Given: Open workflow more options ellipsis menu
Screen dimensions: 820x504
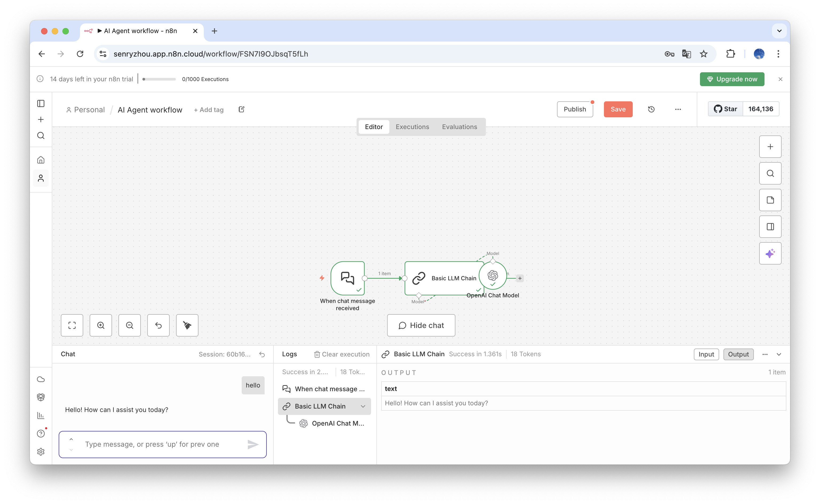Looking at the screenshot, I should 678,109.
